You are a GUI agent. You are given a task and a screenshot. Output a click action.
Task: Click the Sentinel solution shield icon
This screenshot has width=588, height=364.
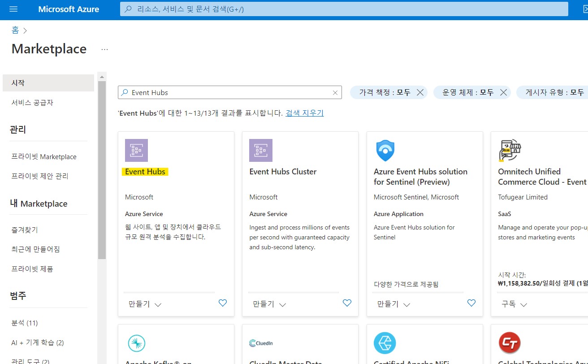point(385,150)
